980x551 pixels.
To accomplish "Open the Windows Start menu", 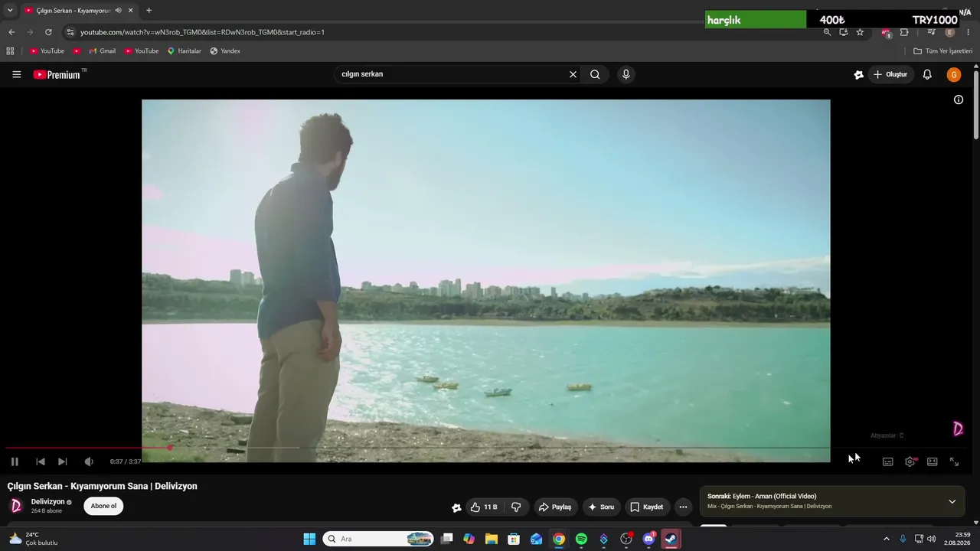I will [x=309, y=539].
